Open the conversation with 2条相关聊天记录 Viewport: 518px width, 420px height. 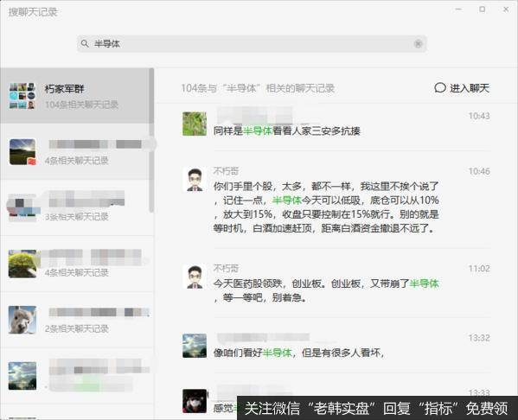click(77, 320)
